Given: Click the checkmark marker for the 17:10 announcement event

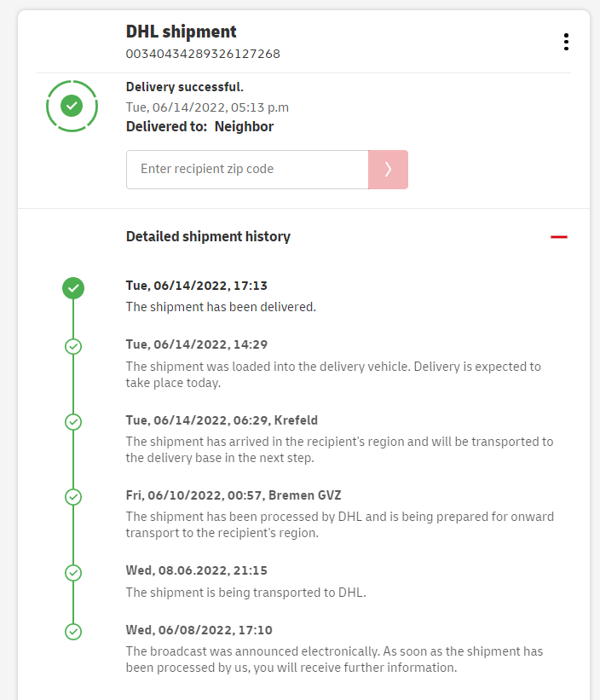Looking at the screenshot, I should [73, 632].
